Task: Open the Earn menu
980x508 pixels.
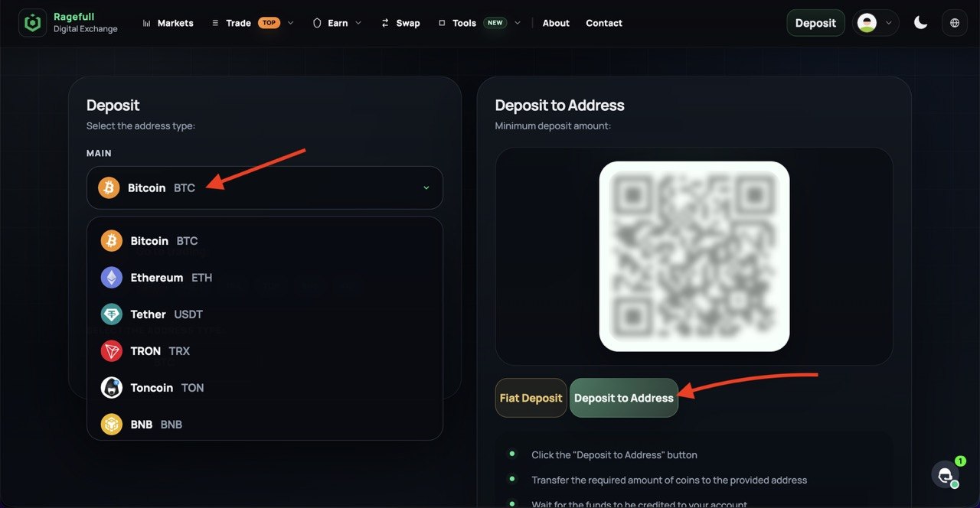Action: [x=338, y=23]
